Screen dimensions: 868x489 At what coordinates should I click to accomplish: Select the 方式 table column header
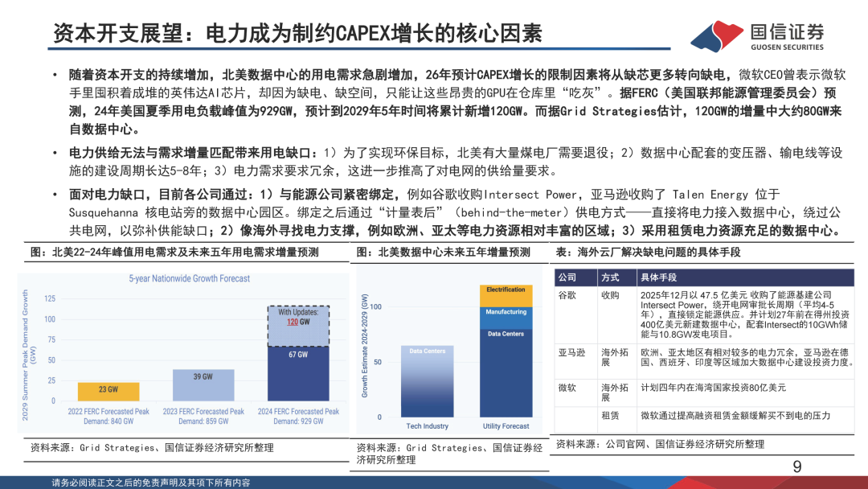click(x=611, y=277)
